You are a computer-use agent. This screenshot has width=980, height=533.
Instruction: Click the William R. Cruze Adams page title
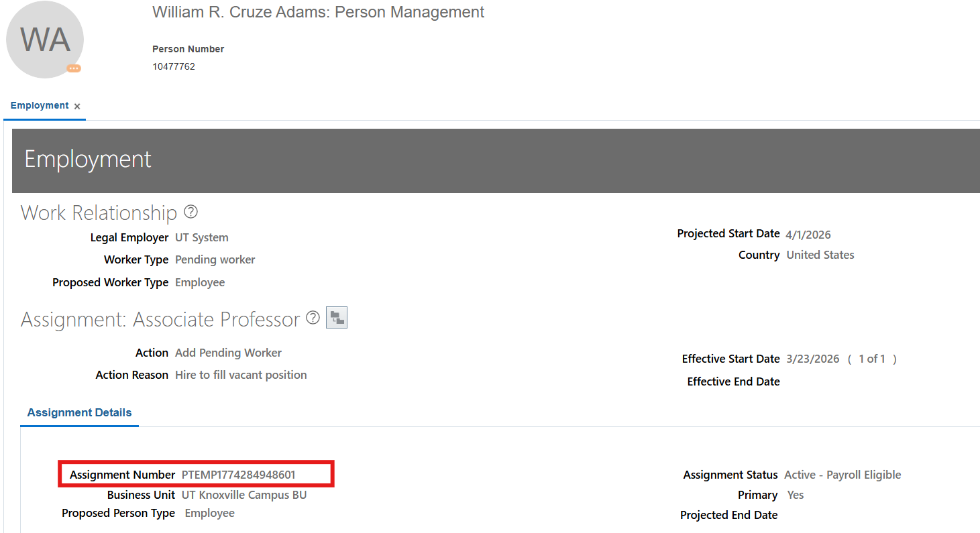(x=319, y=12)
